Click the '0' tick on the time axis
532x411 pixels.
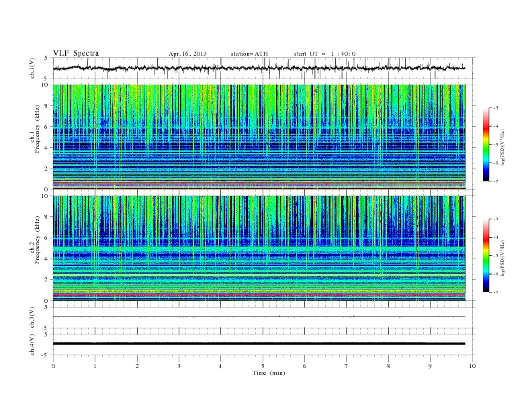[x=53, y=366]
